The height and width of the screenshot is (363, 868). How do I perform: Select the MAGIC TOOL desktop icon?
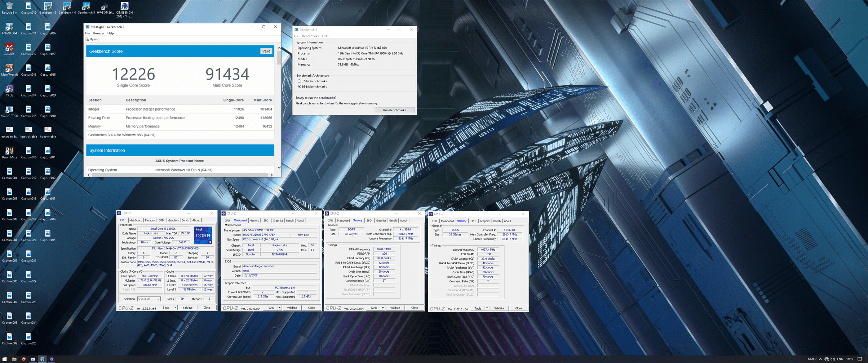click(9, 111)
